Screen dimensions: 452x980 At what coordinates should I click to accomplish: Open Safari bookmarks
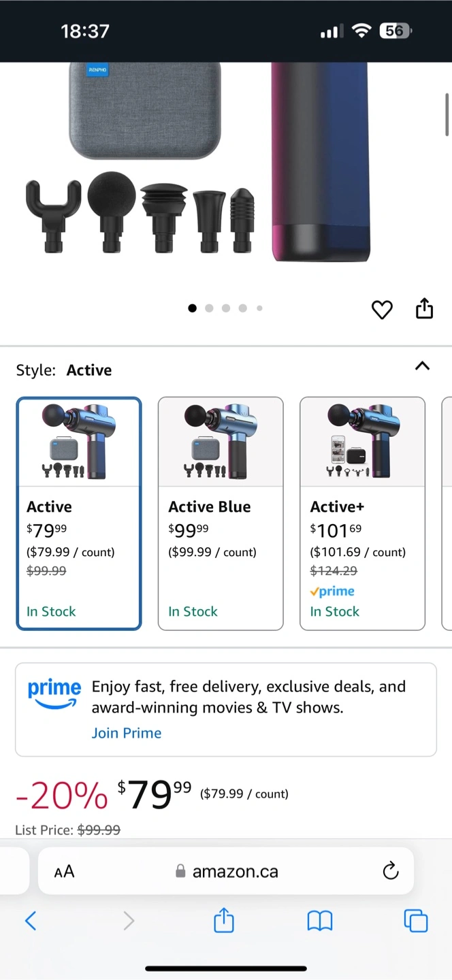[x=320, y=921]
